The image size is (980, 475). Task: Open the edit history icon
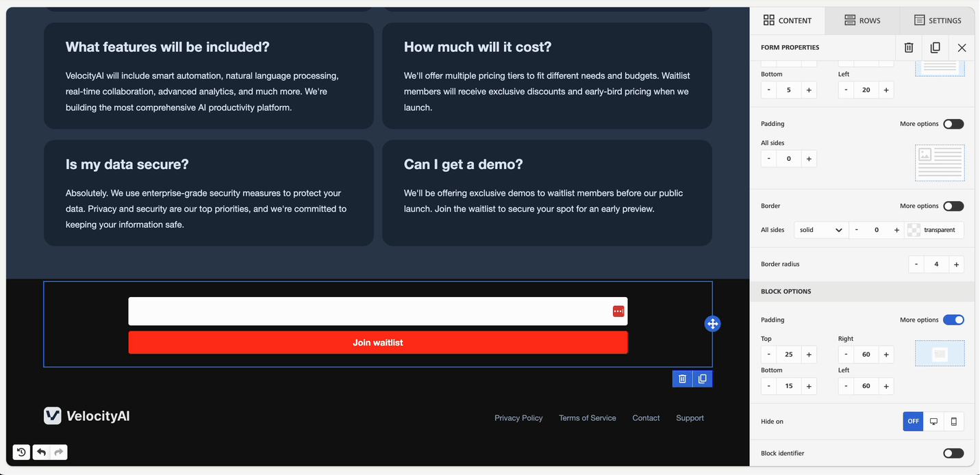click(x=21, y=452)
